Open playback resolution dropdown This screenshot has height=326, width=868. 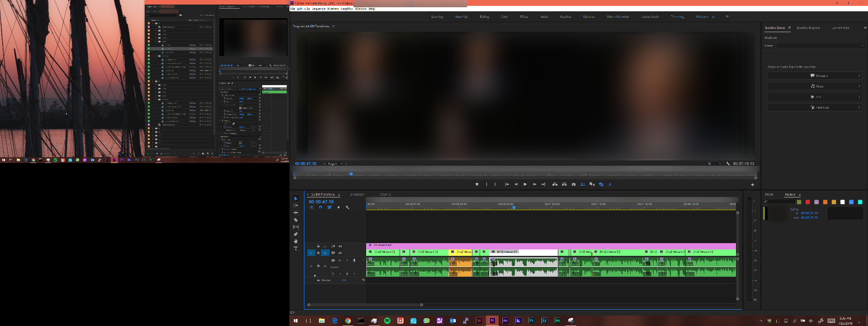click(x=714, y=163)
